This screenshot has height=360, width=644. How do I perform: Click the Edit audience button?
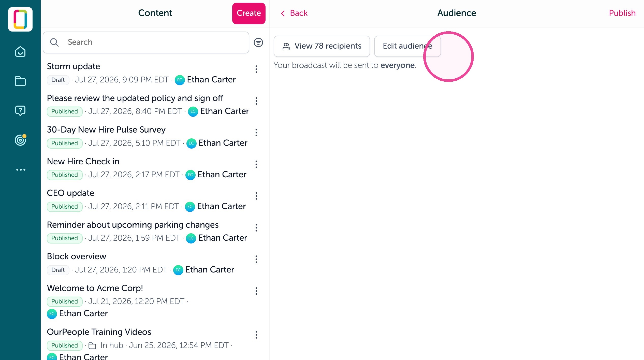coord(407,46)
